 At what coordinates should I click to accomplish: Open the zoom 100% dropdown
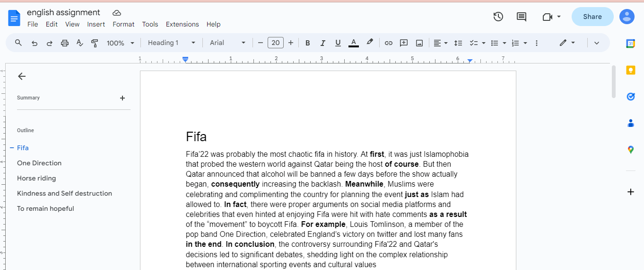[121, 43]
